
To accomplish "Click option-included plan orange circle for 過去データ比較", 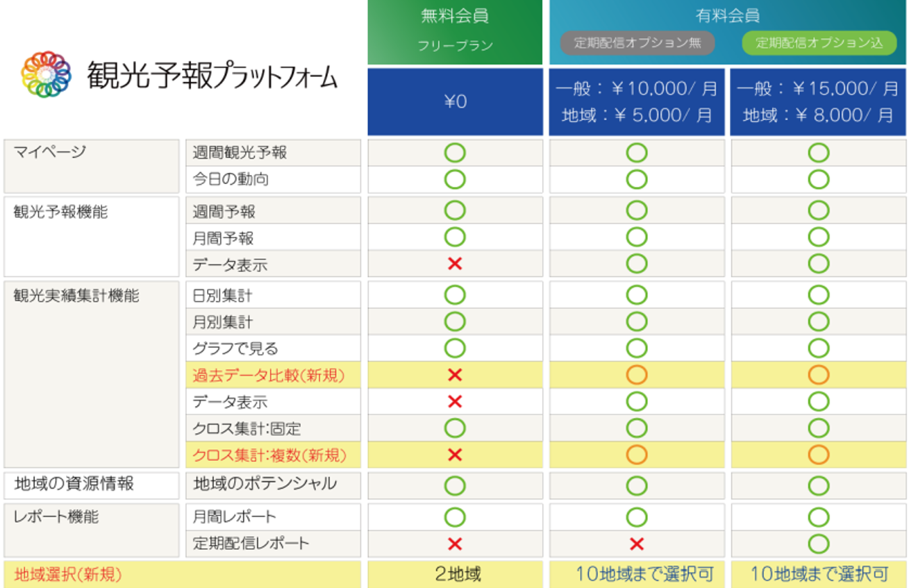I will click(x=819, y=376).
